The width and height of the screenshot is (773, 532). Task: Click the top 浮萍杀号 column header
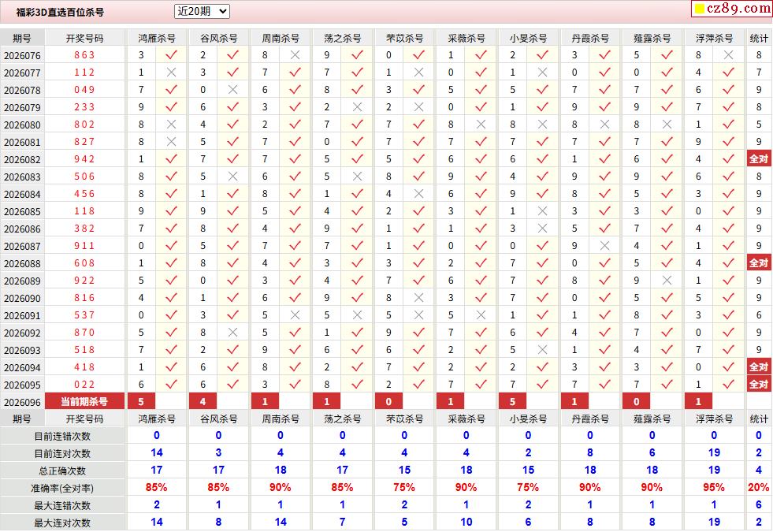[x=715, y=38]
